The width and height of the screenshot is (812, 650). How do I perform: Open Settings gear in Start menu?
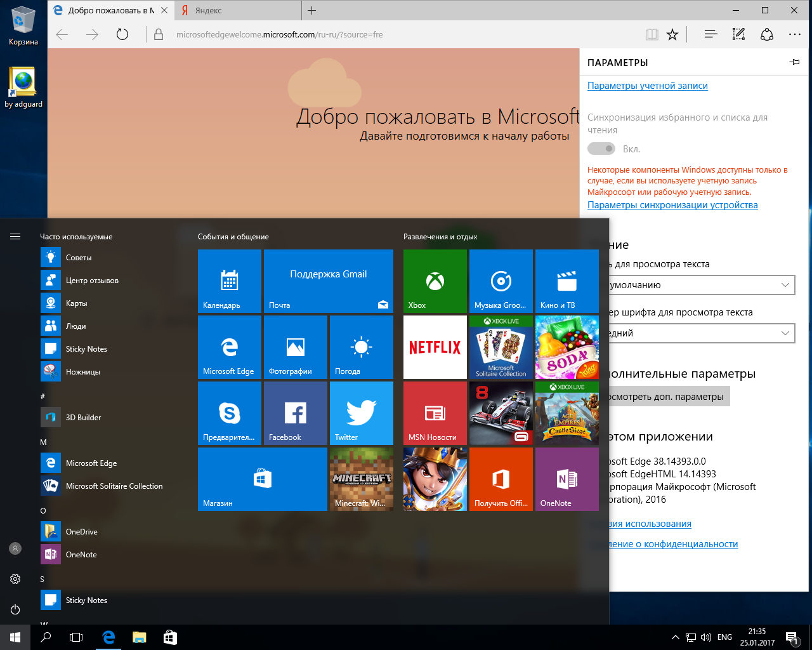[15, 579]
